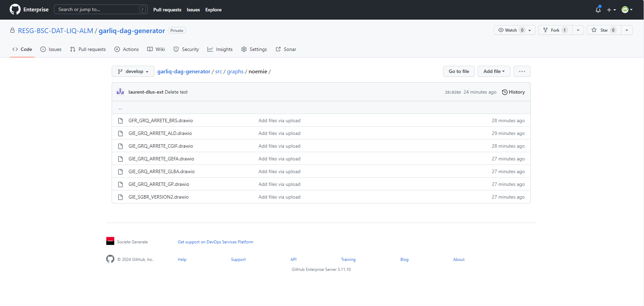Open the user avatar menu
The height and width of the screenshot is (306, 644).
[627, 10]
